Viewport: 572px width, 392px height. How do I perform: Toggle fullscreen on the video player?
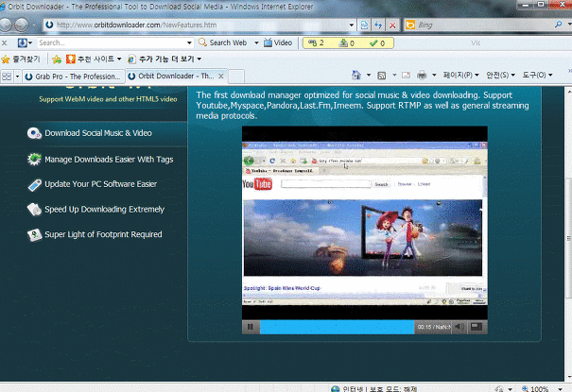point(477,327)
